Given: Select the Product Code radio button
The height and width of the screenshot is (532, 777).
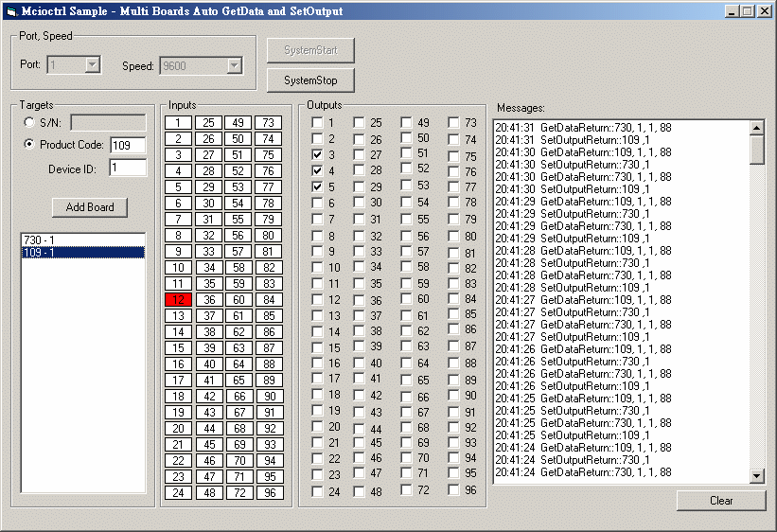Looking at the screenshot, I should coord(30,145).
